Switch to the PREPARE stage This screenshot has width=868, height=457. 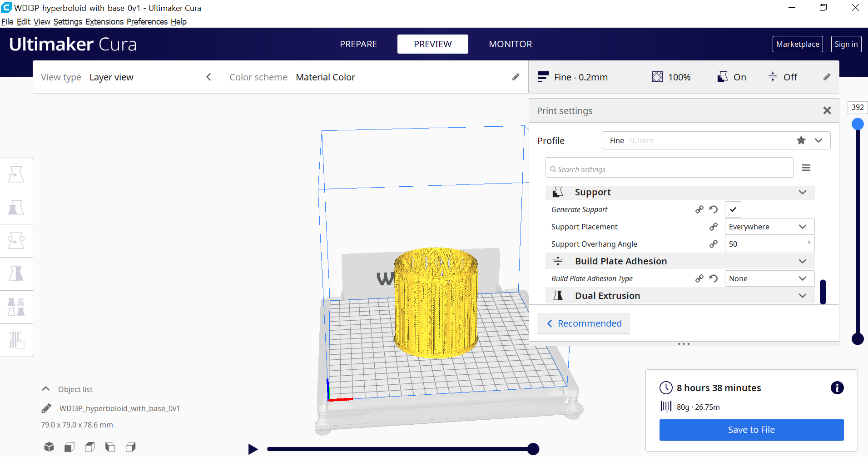358,44
